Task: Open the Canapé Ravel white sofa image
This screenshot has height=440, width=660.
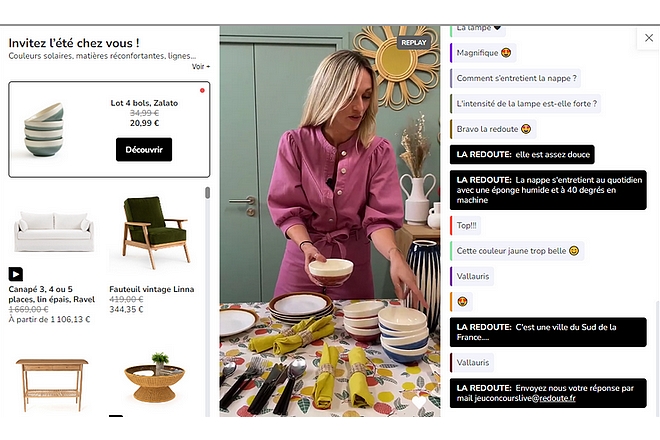Action: [53, 232]
